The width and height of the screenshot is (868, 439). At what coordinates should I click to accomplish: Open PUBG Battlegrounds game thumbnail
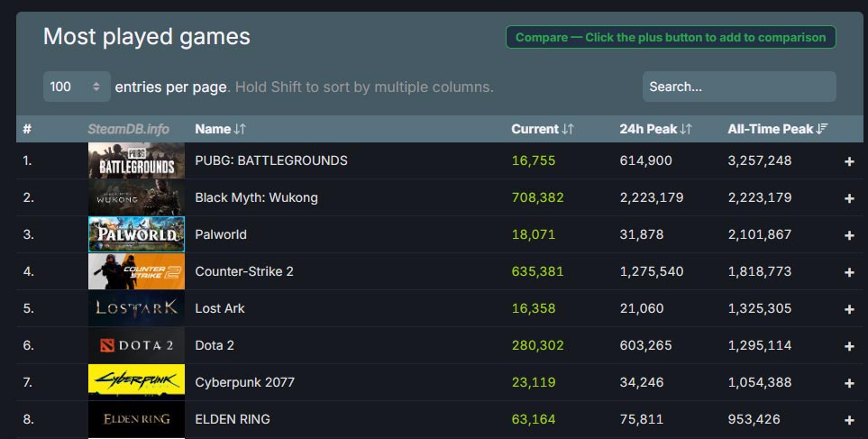[x=136, y=160]
